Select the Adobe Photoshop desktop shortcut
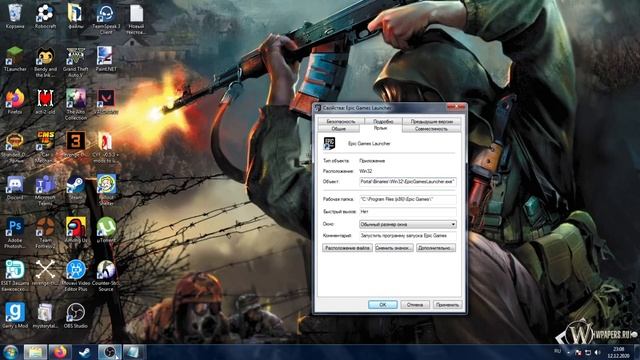The width and height of the screenshot is (640, 360). 15,233
